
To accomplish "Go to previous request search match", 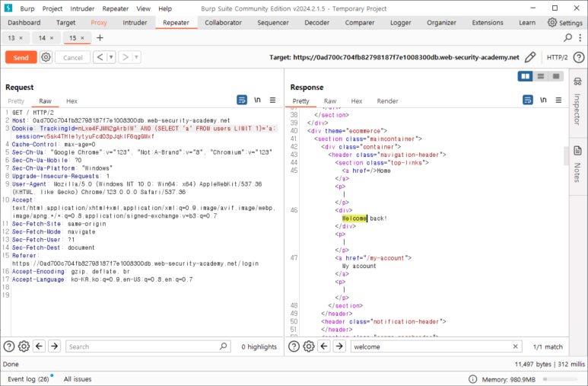I will pyautogui.click(x=39, y=346).
